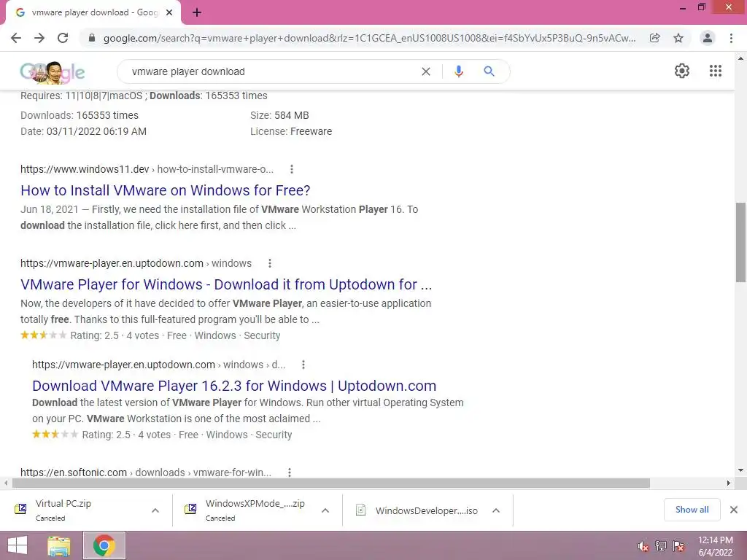
Task: Click the muted speaker tray icon
Action: coord(643,546)
